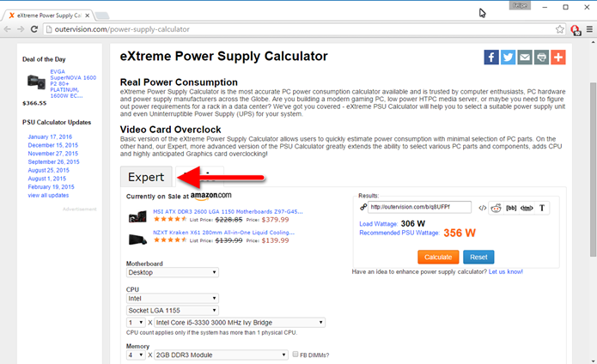
Task: Open the Socket LGA 1155 dropdown
Action: [x=173, y=311]
